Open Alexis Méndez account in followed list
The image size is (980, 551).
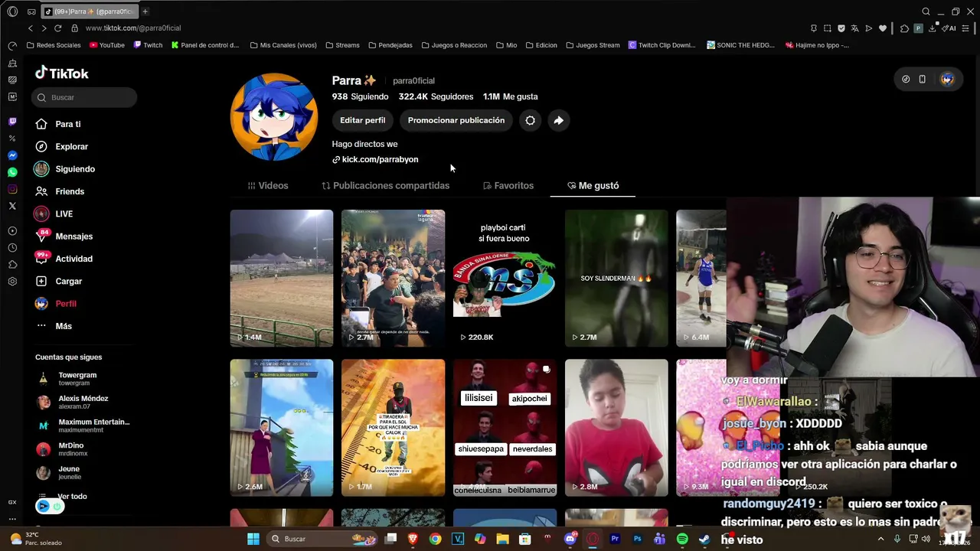[83, 402]
